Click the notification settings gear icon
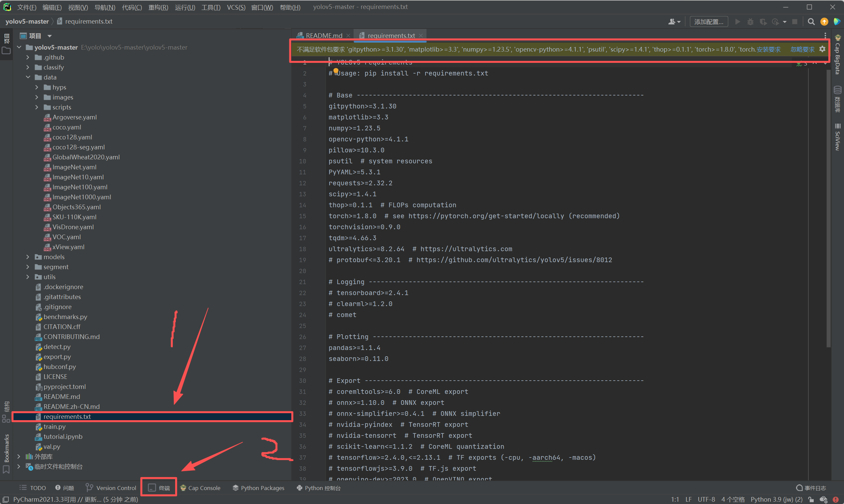The image size is (844, 504). [822, 49]
